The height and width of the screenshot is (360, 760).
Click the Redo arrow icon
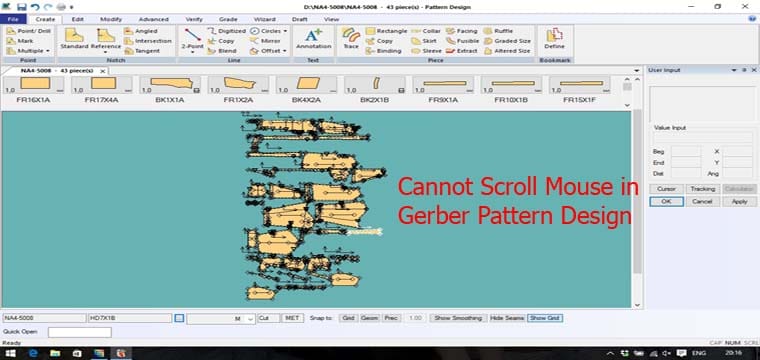coord(48,7)
